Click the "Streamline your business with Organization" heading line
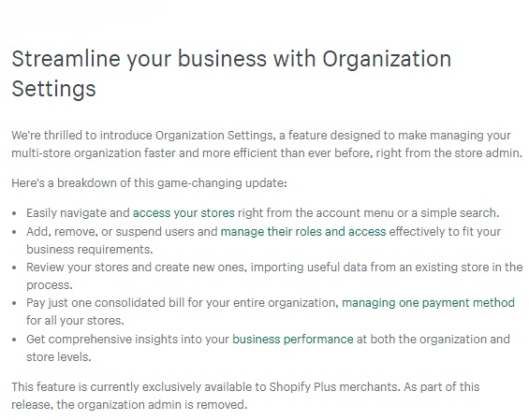Screen dimensions: 529x420 click(231, 59)
